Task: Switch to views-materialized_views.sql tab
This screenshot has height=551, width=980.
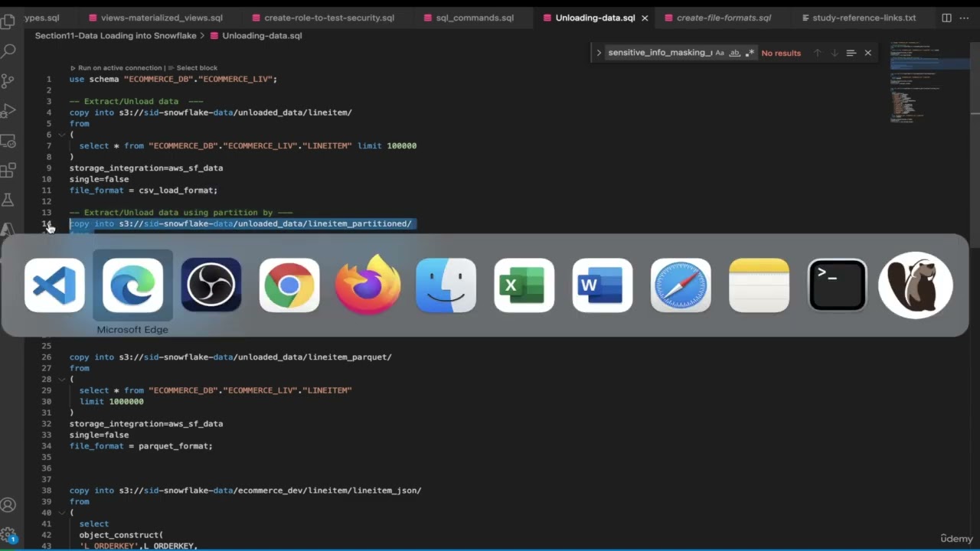Action: 155,18
